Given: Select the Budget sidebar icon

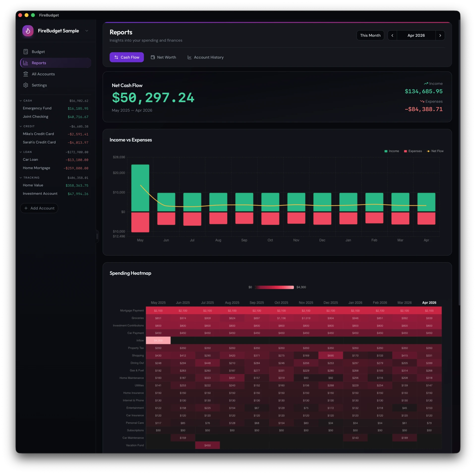Looking at the screenshot, I should [26, 52].
